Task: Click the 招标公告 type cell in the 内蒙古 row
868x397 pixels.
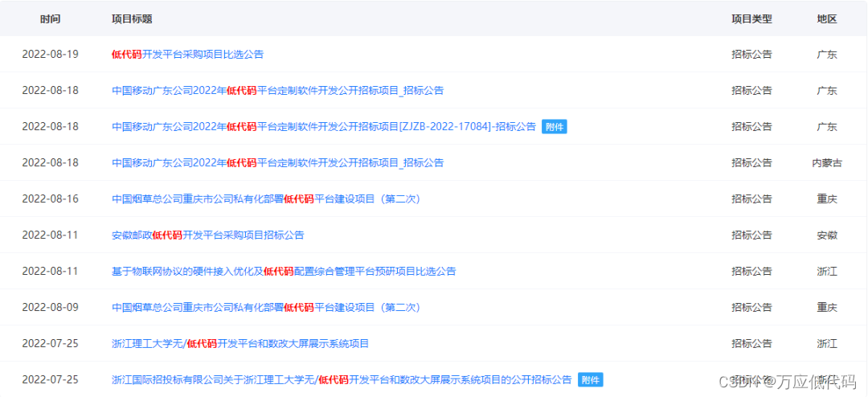Action: pos(751,163)
